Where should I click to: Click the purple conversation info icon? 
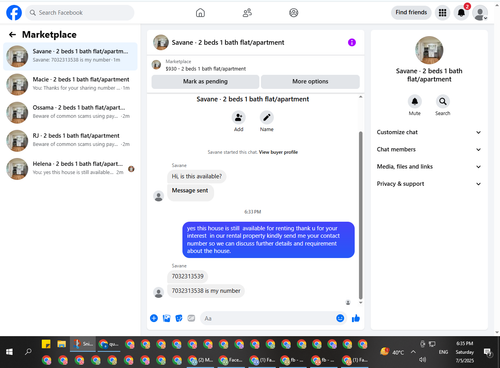[x=352, y=42]
